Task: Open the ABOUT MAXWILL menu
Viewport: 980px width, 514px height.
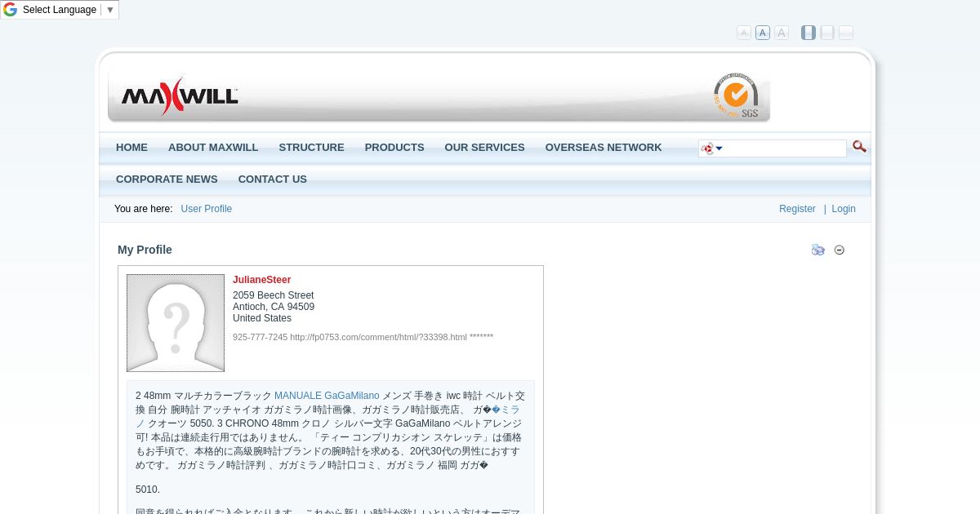Action: pyautogui.click(x=213, y=148)
